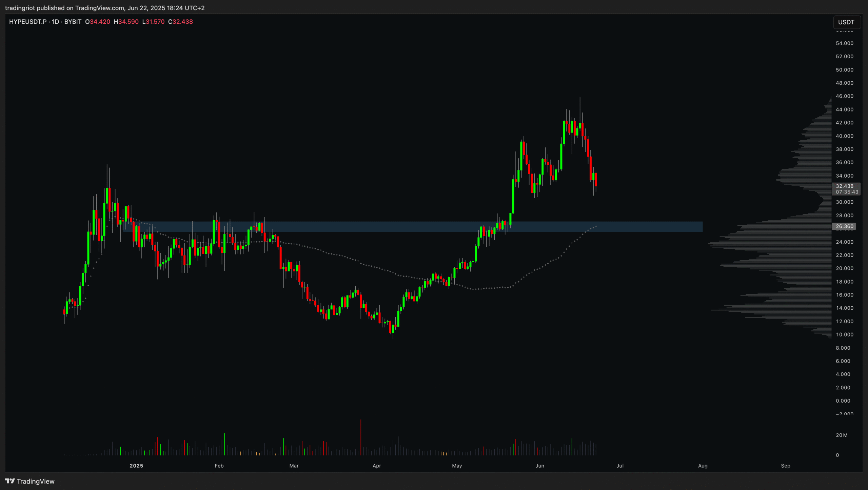Click the HYPEUSDT.P symbol title
868x490 pixels.
(x=28, y=22)
